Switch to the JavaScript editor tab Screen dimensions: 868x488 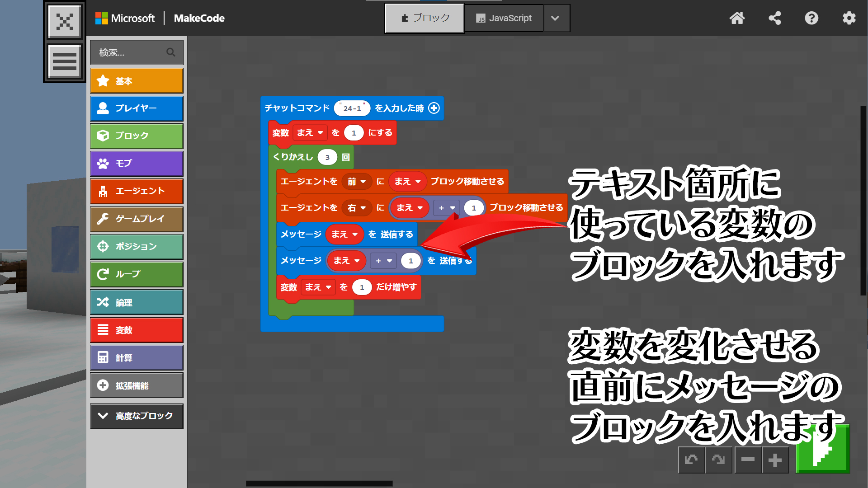pyautogui.click(x=504, y=18)
